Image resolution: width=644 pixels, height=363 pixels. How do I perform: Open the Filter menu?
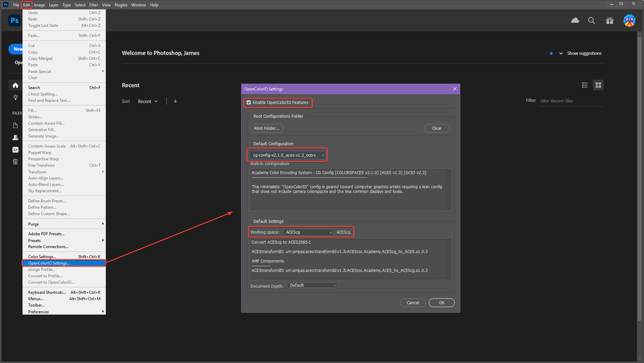point(93,5)
